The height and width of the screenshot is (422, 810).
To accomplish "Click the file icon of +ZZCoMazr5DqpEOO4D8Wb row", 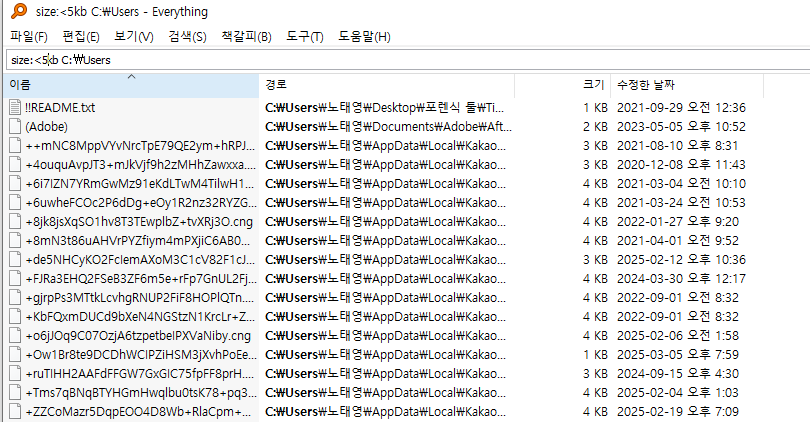I will point(15,412).
